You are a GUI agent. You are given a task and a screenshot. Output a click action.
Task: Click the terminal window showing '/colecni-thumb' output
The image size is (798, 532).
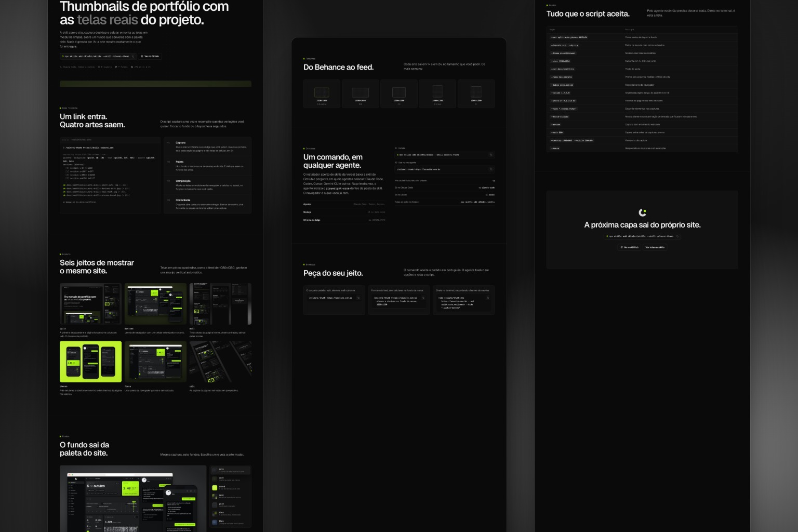click(x=110, y=176)
